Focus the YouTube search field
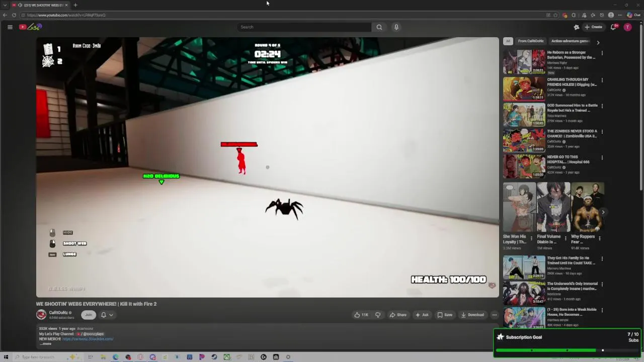The height and width of the screenshot is (362, 644). click(x=304, y=27)
